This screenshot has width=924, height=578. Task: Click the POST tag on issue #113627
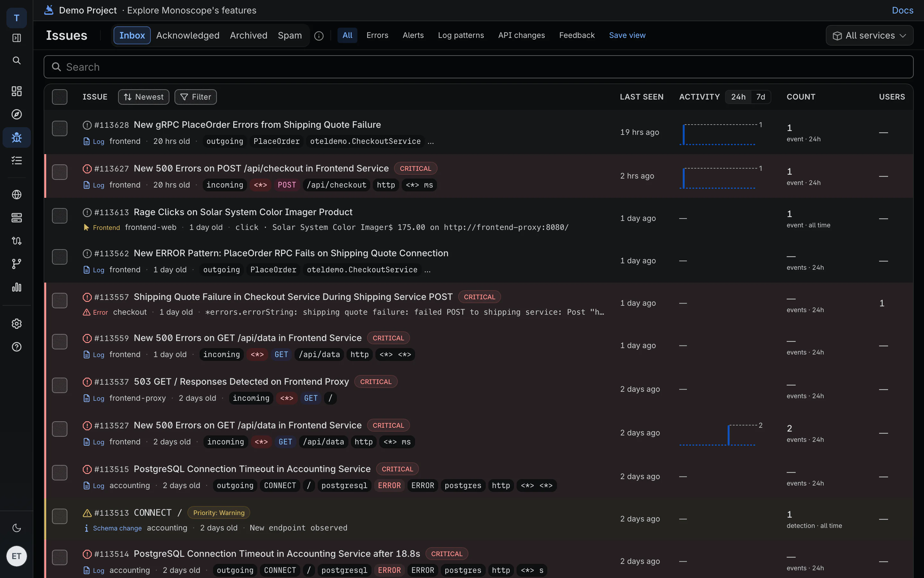tap(287, 185)
